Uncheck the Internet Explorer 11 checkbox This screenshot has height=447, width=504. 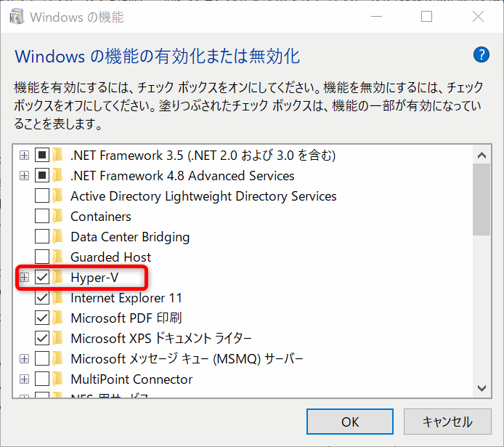pos(42,298)
